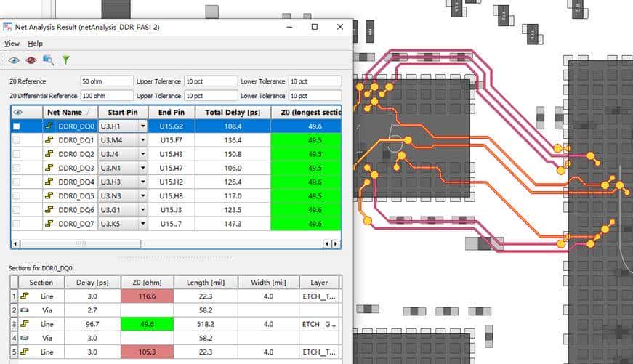Click the via icon in section row 2
Image resolution: width=633 pixels, height=364 pixels.
pyautogui.click(x=24, y=310)
